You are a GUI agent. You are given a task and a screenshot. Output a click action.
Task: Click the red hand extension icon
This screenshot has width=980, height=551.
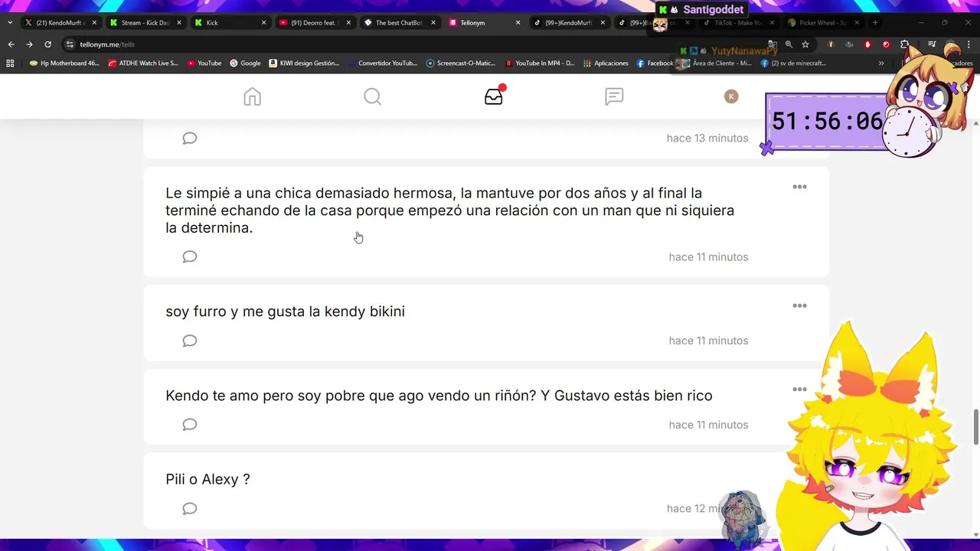point(867,44)
